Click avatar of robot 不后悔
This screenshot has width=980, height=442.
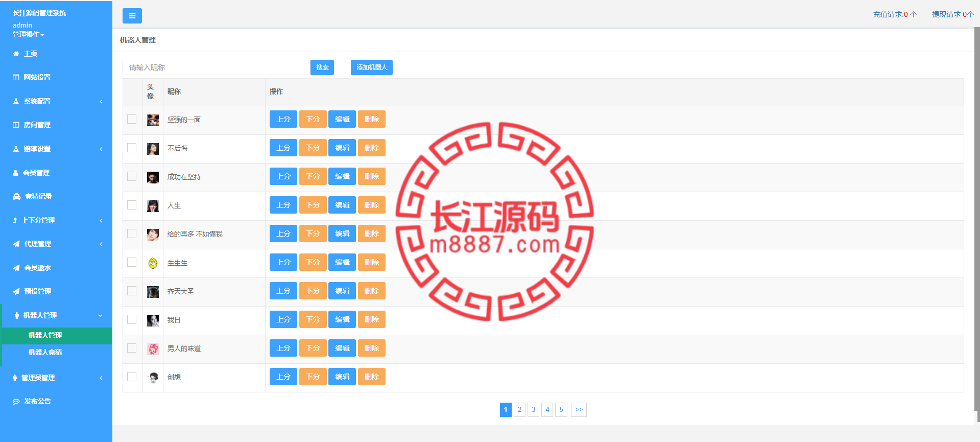tap(153, 149)
